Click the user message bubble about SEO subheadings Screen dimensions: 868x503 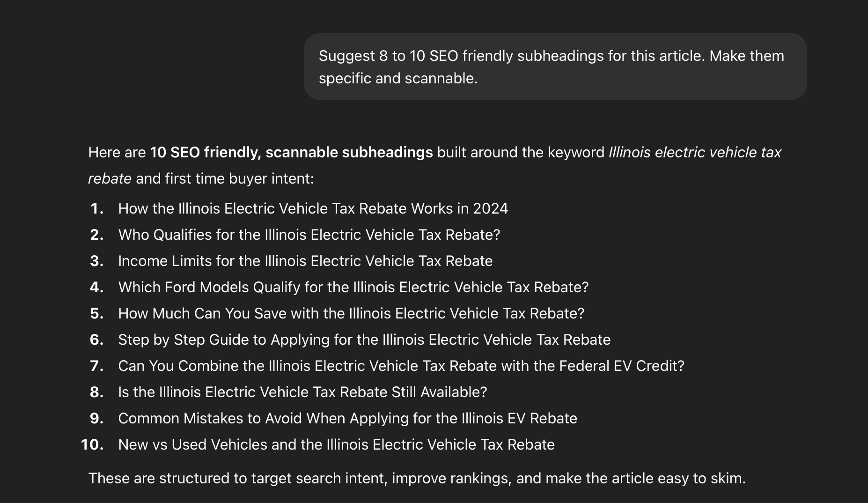coord(555,67)
